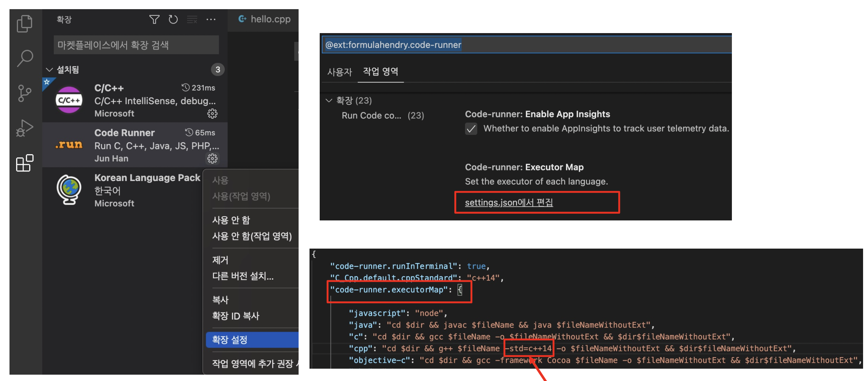The height and width of the screenshot is (381, 868).
Task: Select 확장 설정 menu item
Action: [x=252, y=340]
